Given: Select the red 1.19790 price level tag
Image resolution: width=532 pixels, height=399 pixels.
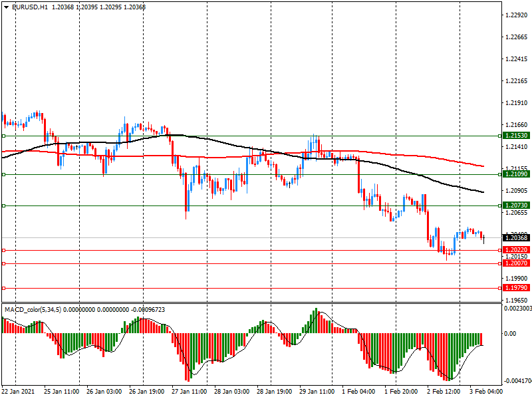Looking at the screenshot, I should 516,288.
